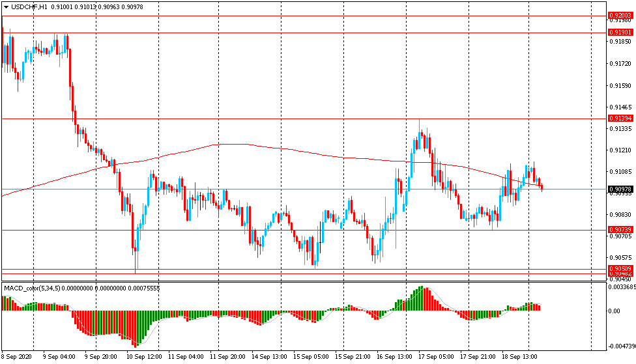Screen dimensions: 636x364
Task: Click the 0.90978 current price label
Action: click(621, 189)
